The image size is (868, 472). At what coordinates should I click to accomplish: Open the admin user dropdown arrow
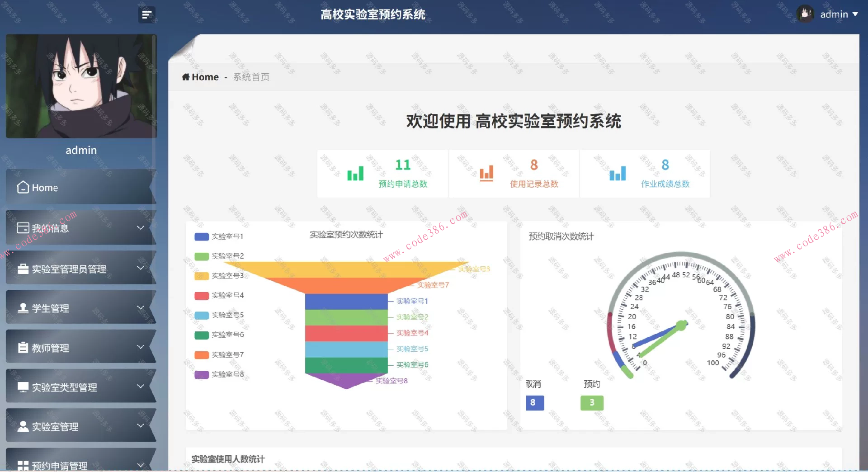click(x=855, y=14)
